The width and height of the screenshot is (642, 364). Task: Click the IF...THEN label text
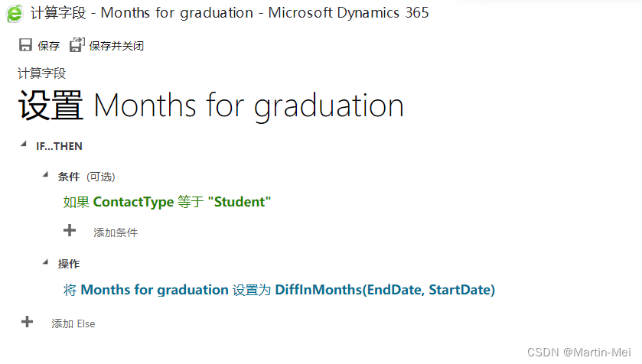[59, 145]
